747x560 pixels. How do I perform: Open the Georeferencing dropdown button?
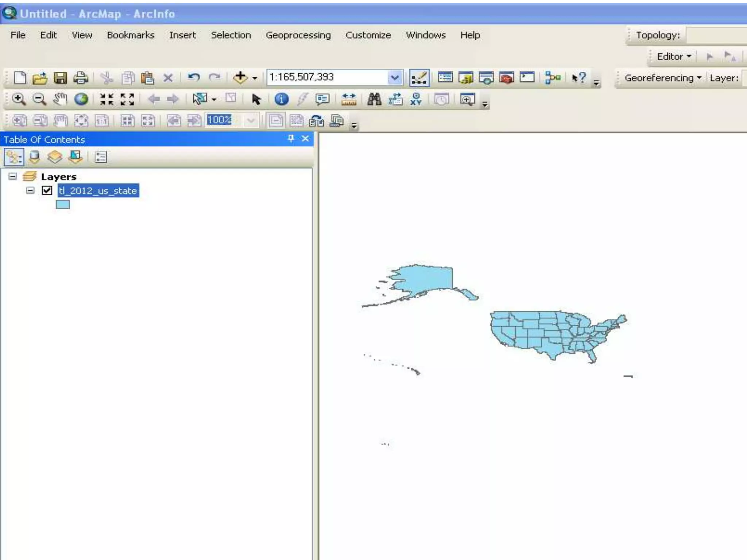[662, 78]
